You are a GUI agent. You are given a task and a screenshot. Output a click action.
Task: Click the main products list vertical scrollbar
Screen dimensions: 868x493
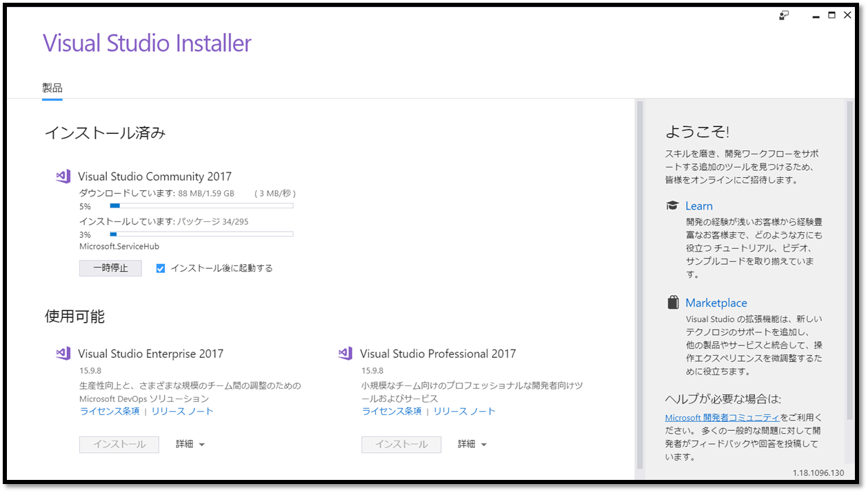coord(640,285)
